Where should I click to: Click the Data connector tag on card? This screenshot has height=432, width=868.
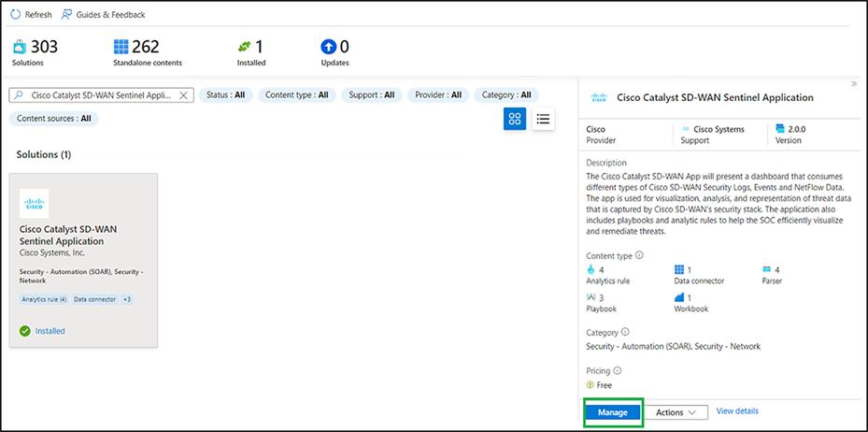(x=94, y=299)
